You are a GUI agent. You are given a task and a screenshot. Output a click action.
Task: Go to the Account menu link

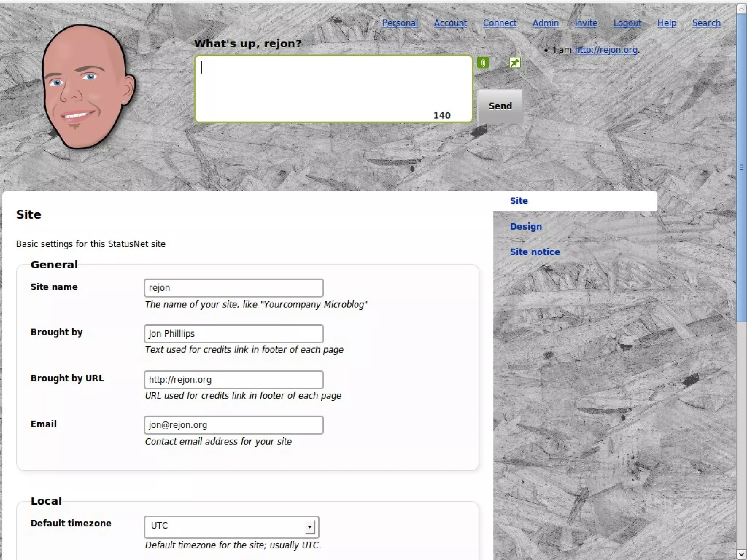tap(450, 23)
